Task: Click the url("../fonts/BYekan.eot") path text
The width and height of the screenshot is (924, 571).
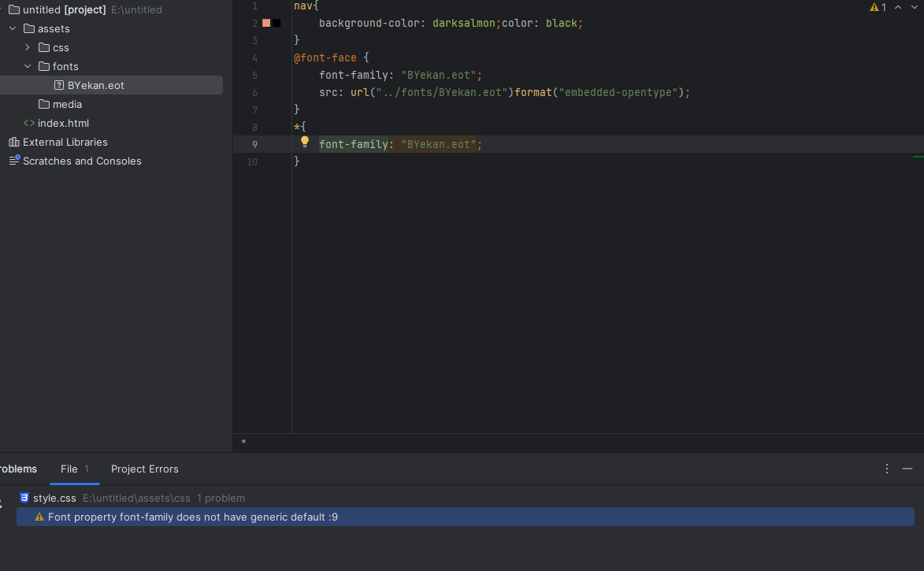Action: (432, 92)
